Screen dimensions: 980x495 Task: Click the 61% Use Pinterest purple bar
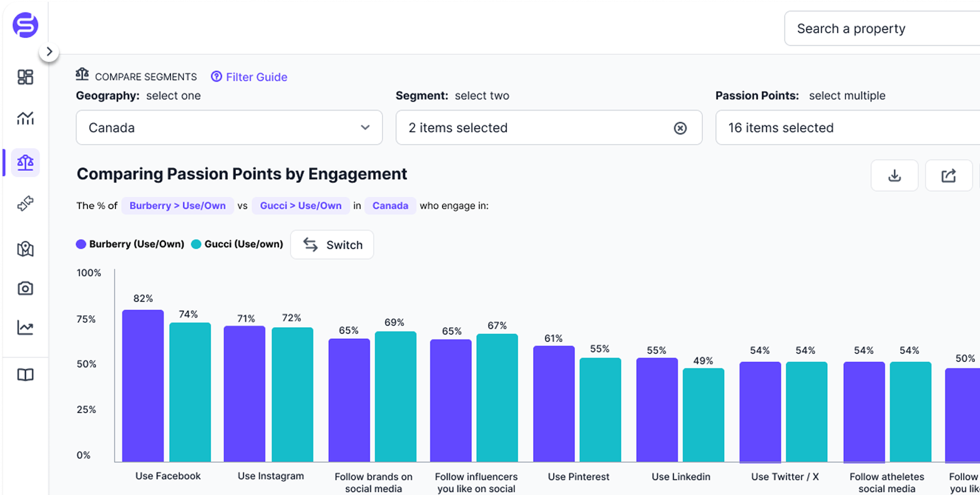pos(554,404)
